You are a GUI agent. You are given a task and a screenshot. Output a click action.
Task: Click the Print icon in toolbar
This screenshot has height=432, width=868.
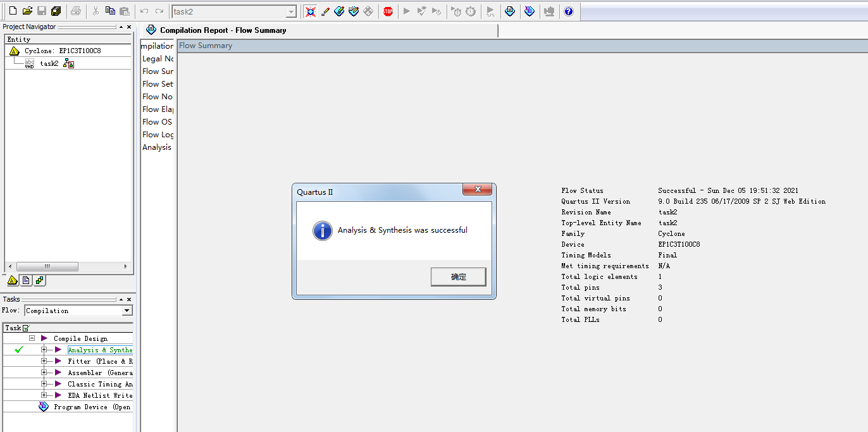76,11
